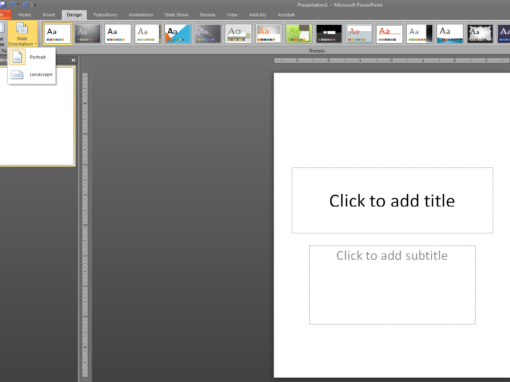Open Customize Quick Access Toolbar dropdown
The image size is (510, 382).
pos(35,5)
